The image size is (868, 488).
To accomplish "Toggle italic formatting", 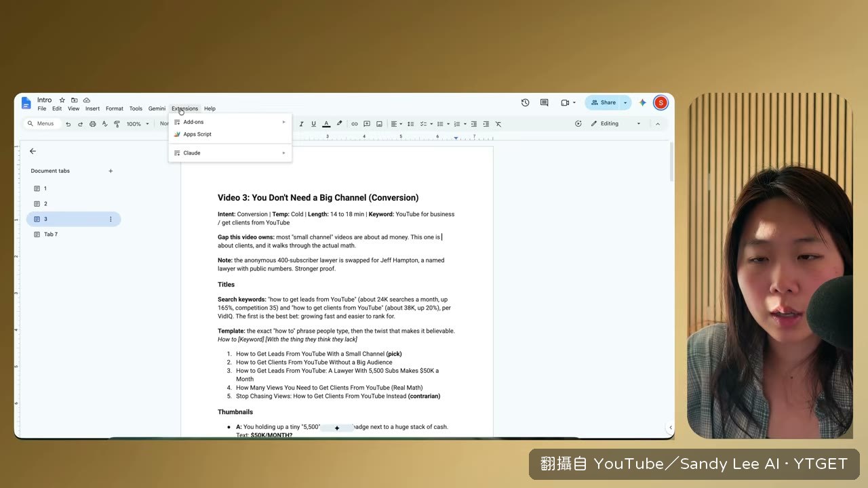I will [301, 124].
